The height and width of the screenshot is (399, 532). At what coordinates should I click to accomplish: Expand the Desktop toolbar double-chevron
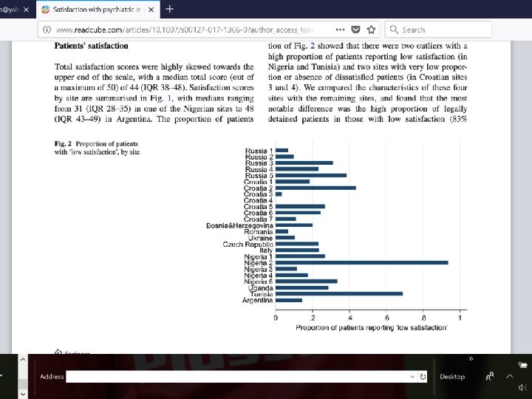(471, 358)
